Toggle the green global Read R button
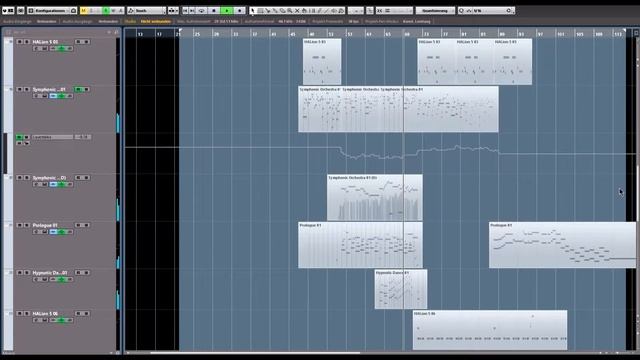The image size is (640, 360). 106,11
